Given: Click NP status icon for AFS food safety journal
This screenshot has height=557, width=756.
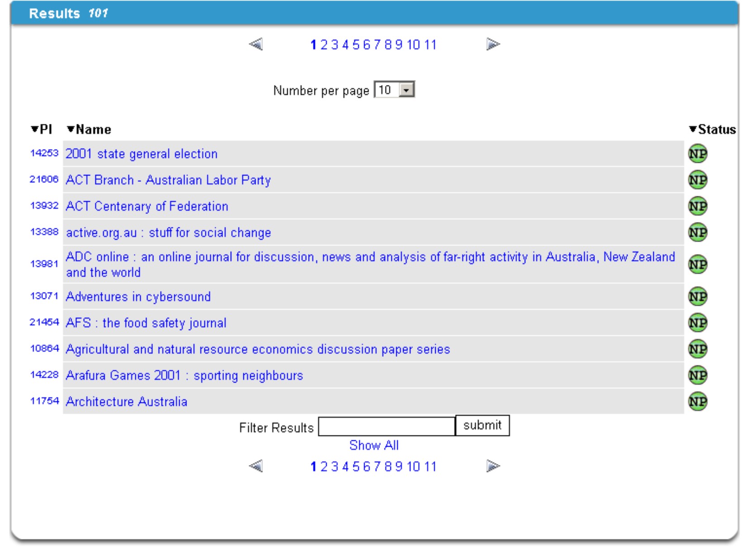Looking at the screenshot, I should 697,323.
